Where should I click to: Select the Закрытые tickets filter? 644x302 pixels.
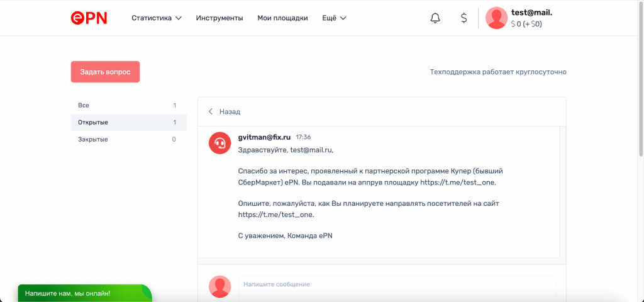coord(128,139)
